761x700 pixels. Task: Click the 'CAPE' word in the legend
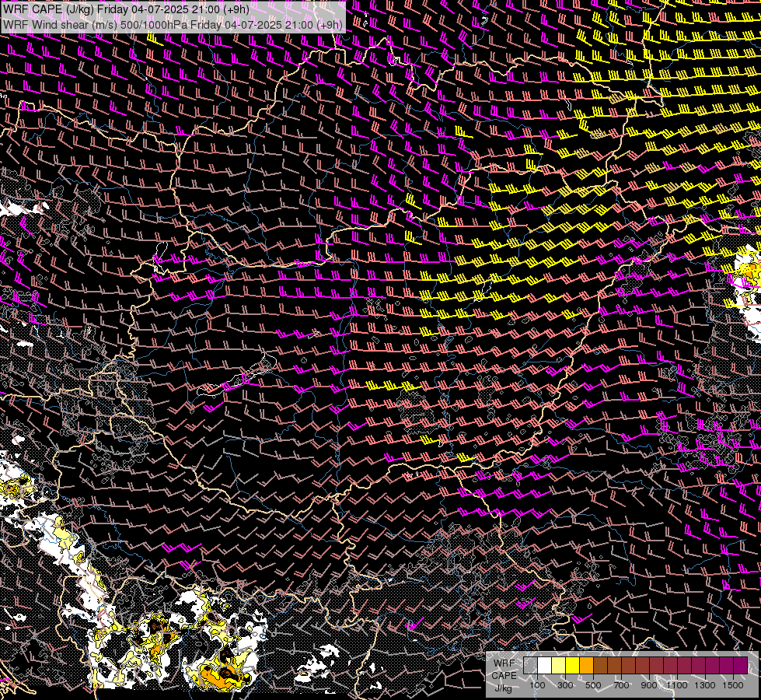504,676
